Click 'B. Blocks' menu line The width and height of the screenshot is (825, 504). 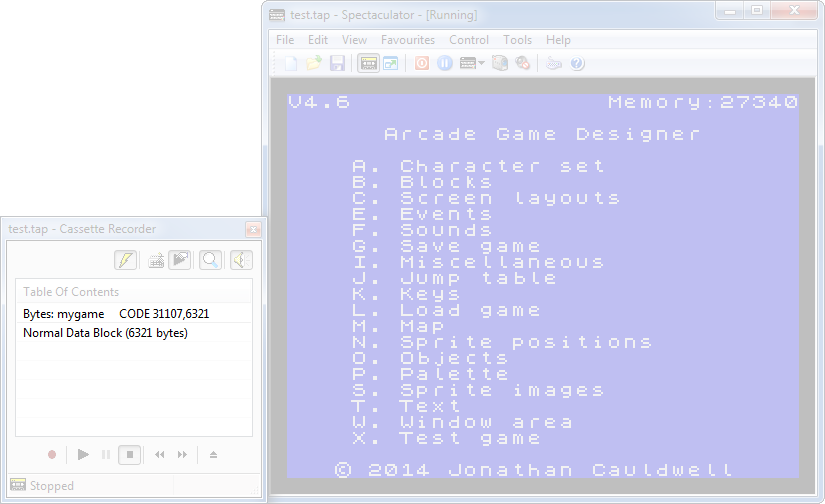422,182
